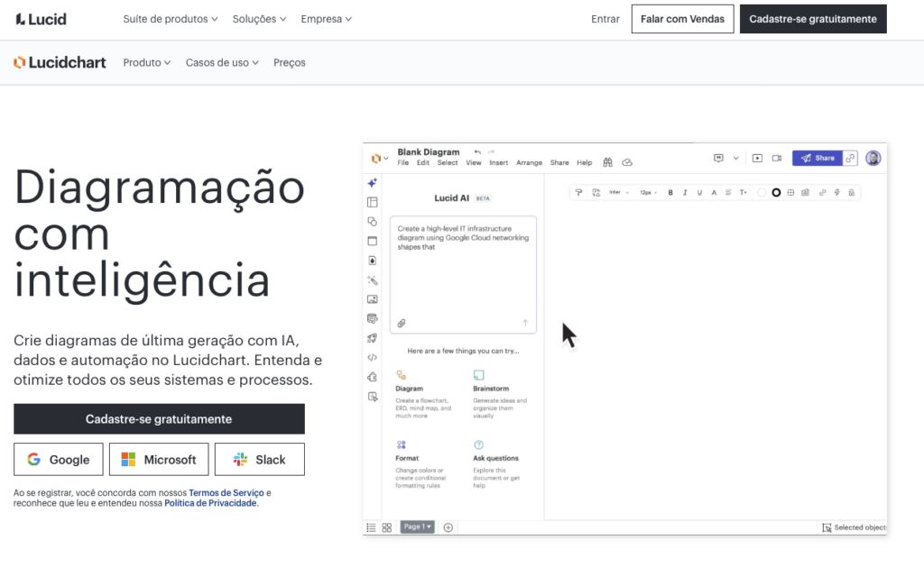Image resolution: width=924 pixels, height=568 pixels.
Task: Open the Casos de uso dropdown
Action: (x=222, y=63)
